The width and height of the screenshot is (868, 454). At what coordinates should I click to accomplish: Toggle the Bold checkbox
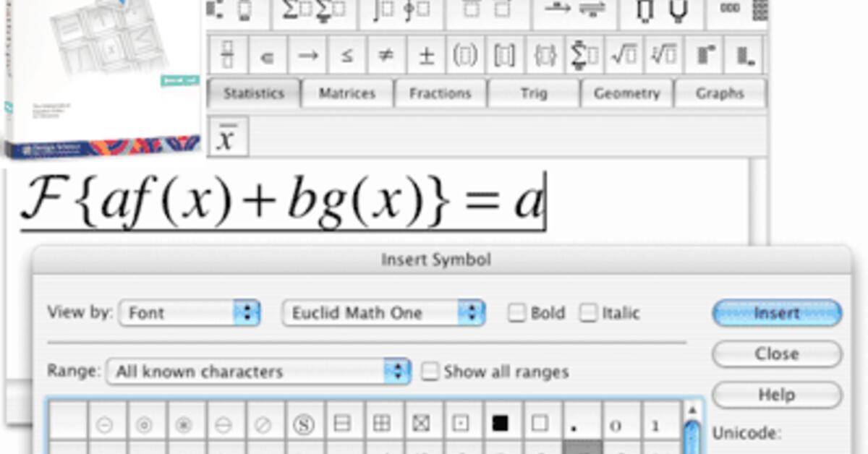pyautogui.click(x=516, y=313)
